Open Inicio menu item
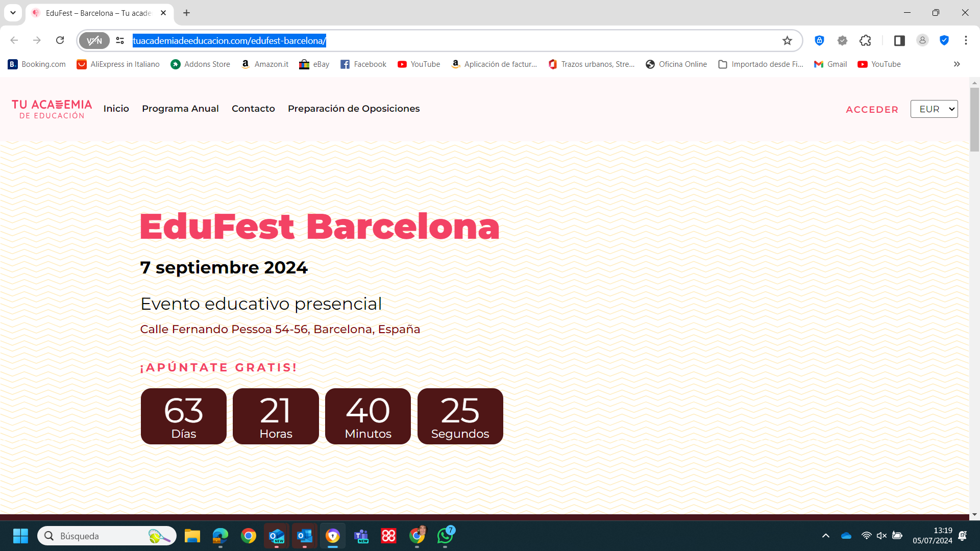This screenshot has width=980, height=551. coord(116,108)
